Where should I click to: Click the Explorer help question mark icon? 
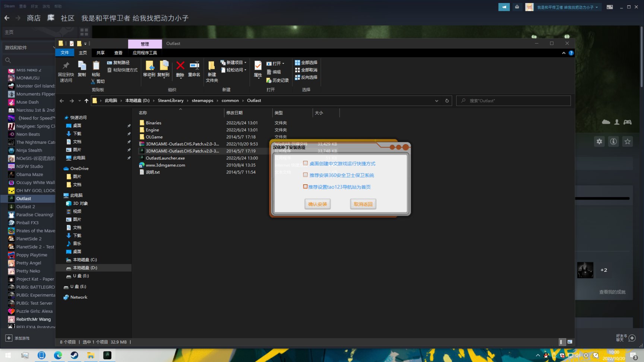pyautogui.click(x=571, y=53)
